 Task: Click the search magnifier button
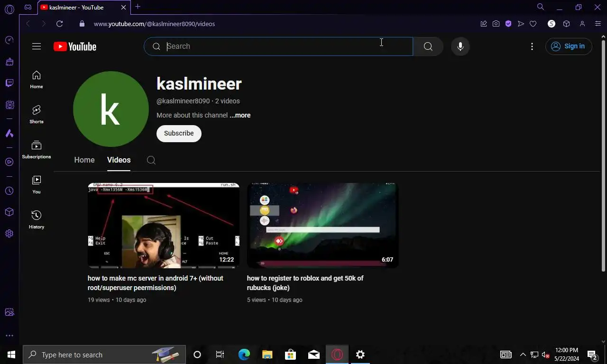[428, 46]
